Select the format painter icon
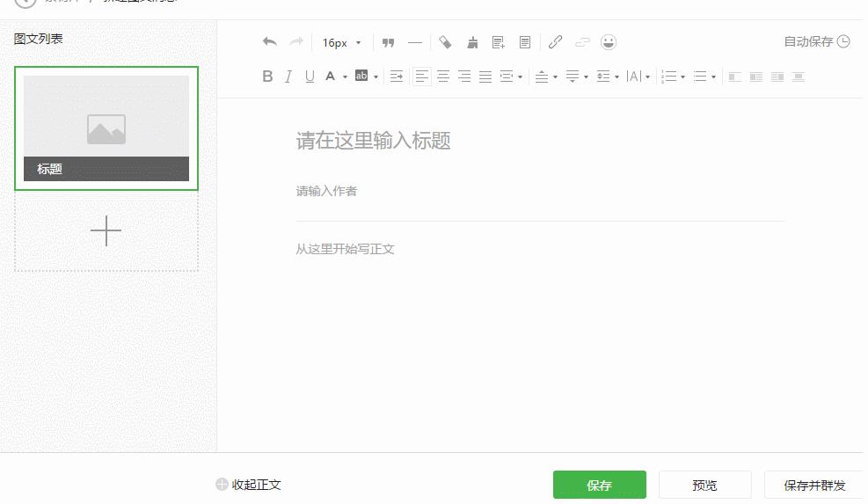 (445, 42)
